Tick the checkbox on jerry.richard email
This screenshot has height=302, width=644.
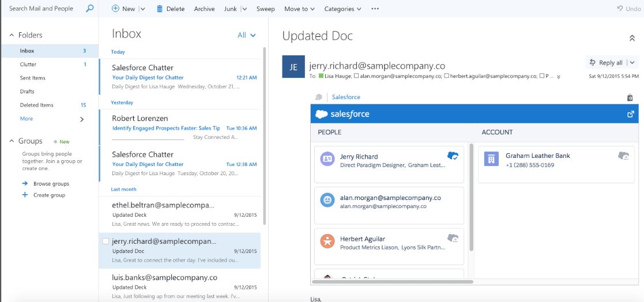pyautogui.click(x=106, y=241)
